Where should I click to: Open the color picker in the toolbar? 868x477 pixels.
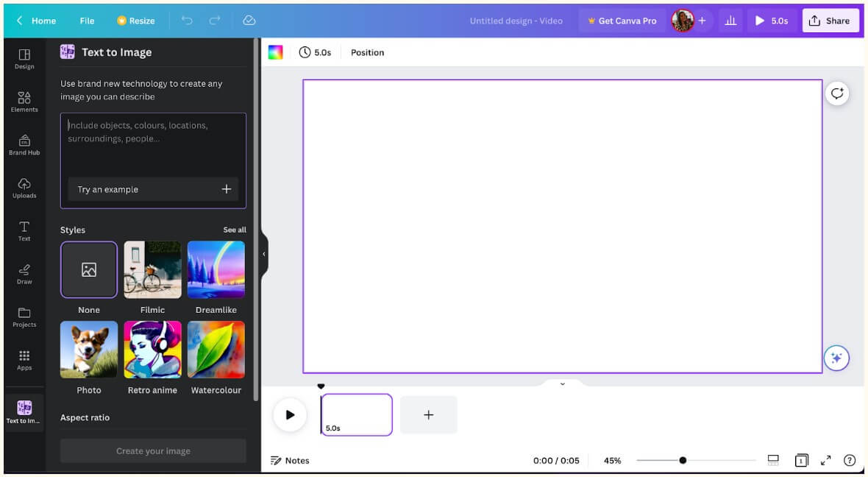coord(276,52)
